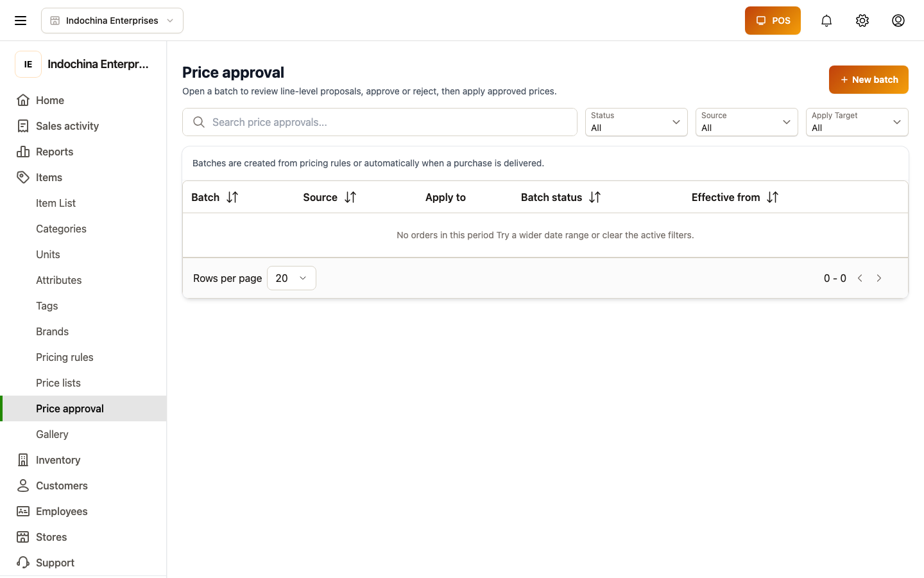Viewport: 924px width, 578px height.
Task: Open Gallery in sidebar
Action: 83,434
